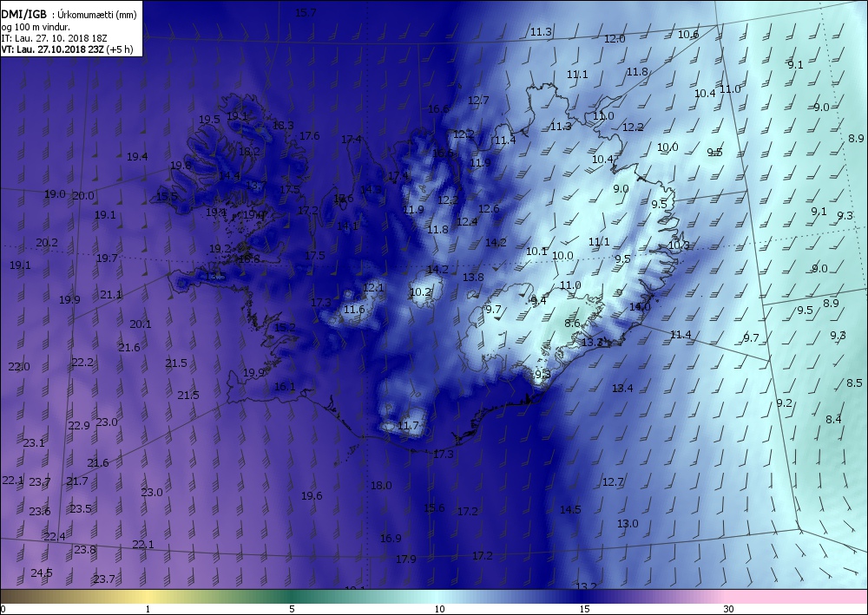The height and width of the screenshot is (615, 868).
Task: Select the 10.3 map value
Action: (x=679, y=245)
